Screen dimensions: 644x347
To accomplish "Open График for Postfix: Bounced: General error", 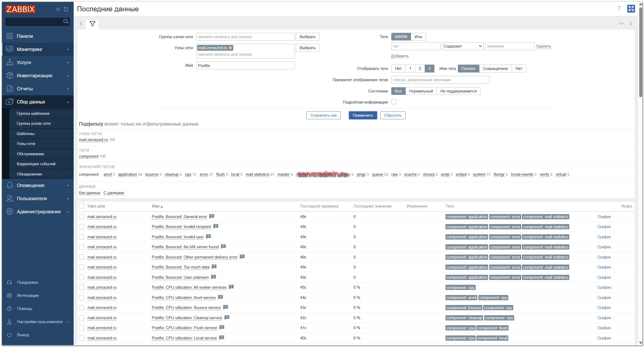I will click(x=604, y=216).
